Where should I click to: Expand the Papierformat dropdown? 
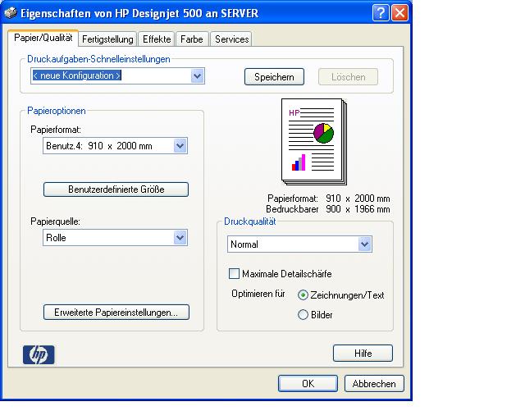(180, 146)
